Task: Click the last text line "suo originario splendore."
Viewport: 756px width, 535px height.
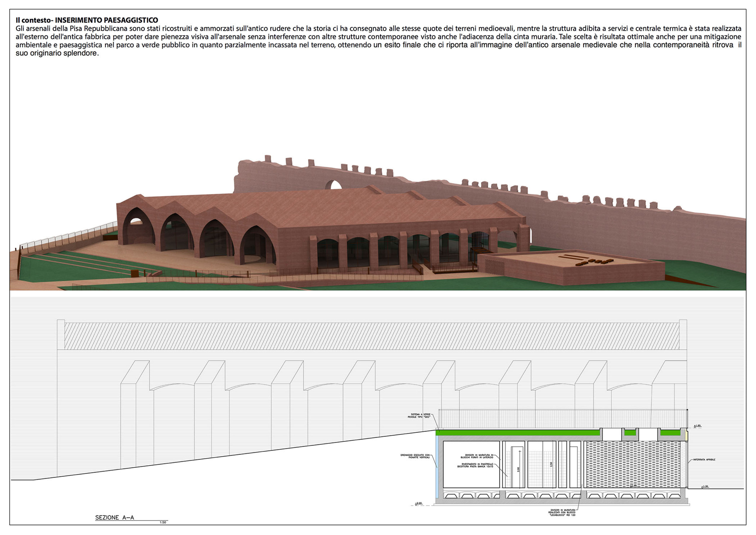Action: 57,53
